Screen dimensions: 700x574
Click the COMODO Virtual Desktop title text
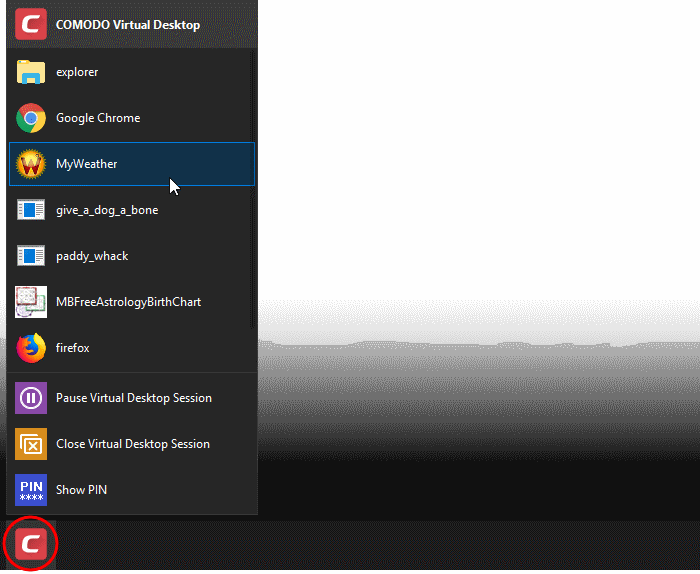click(x=128, y=25)
